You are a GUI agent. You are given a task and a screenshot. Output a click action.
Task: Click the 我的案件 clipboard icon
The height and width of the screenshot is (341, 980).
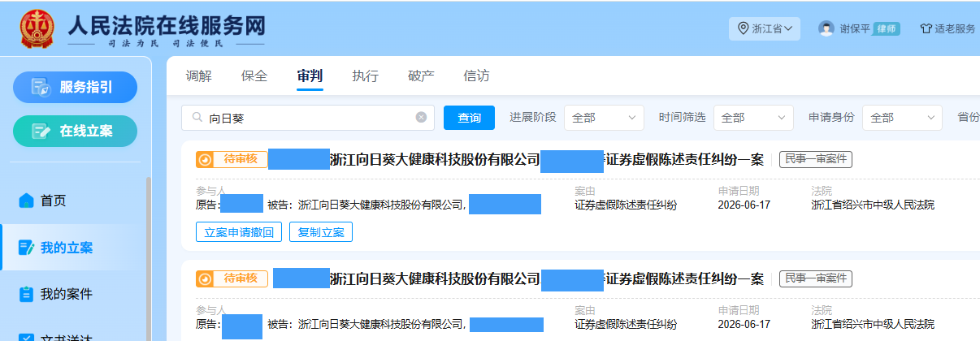26,294
